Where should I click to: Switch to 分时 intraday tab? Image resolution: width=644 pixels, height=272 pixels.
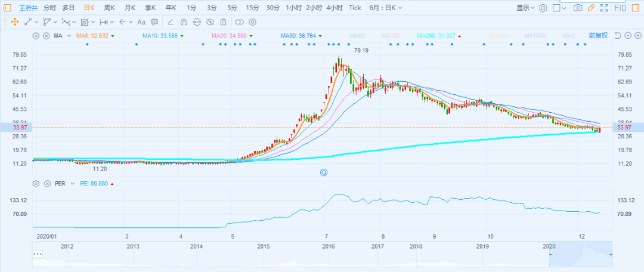point(49,8)
